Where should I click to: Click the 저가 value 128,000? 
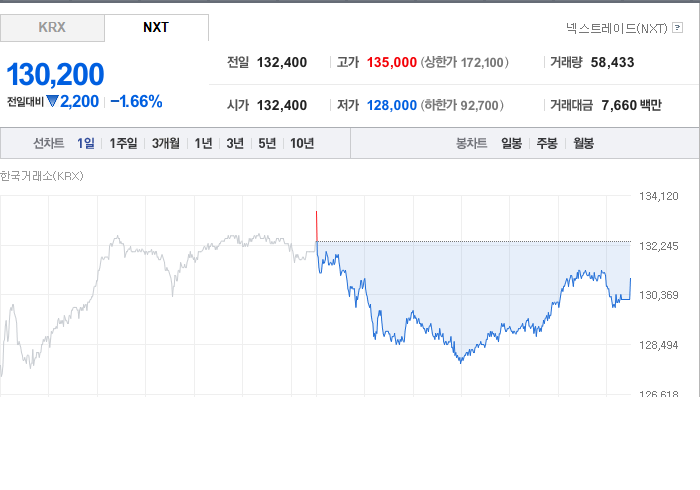(392, 105)
